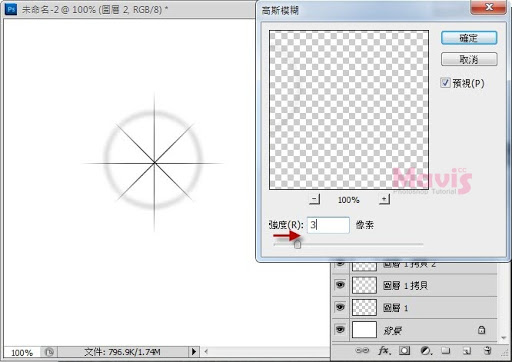Click the 強度(R) radius input field
512x362 pixels.
[328, 225]
